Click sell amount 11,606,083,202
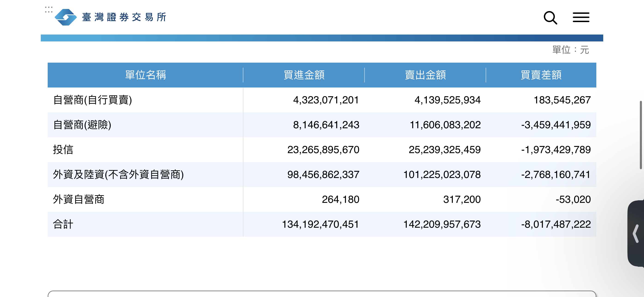The height and width of the screenshot is (297, 644). 445,125
